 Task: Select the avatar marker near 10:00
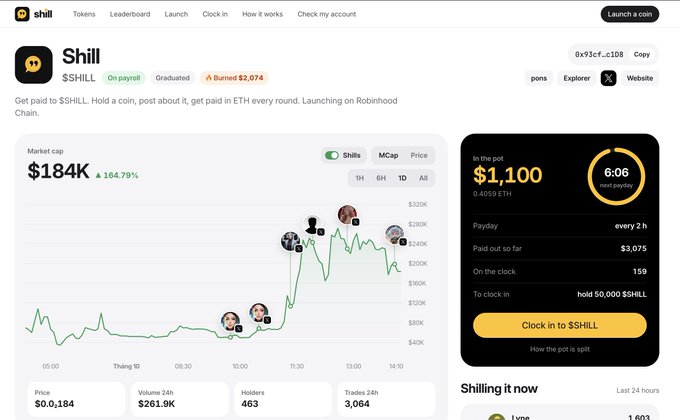click(x=230, y=322)
